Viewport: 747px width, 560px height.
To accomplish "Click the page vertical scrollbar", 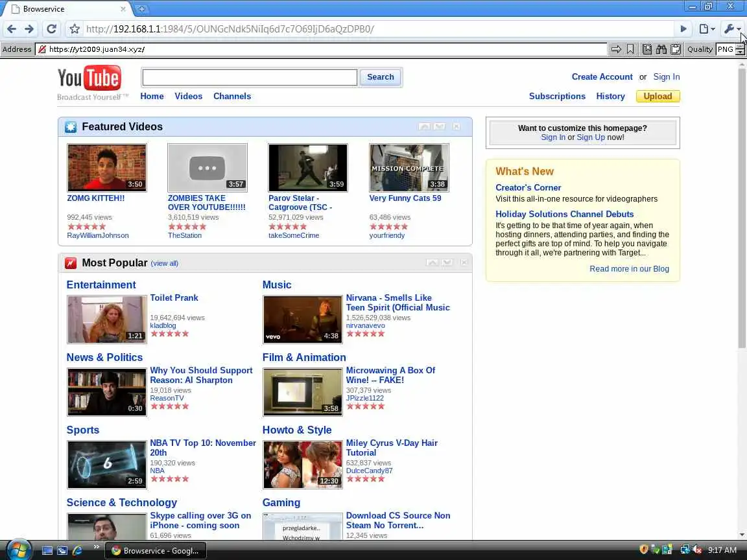I will pyautogui.click(x=742, y=207).
